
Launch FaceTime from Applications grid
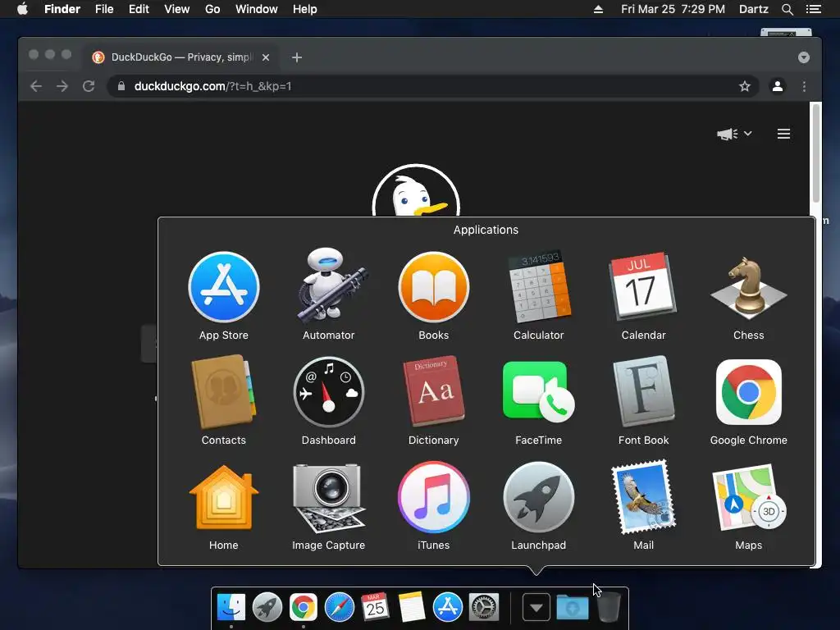(539, 391)
